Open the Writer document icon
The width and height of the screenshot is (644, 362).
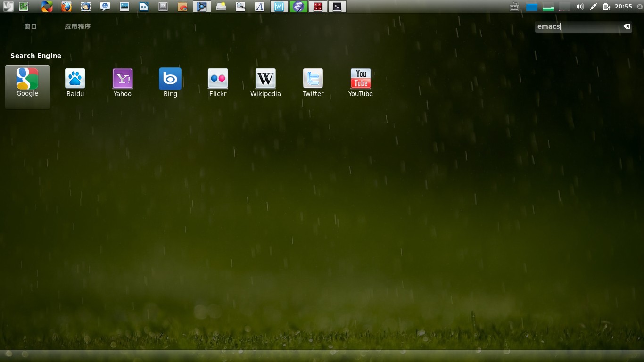(144, 7)
